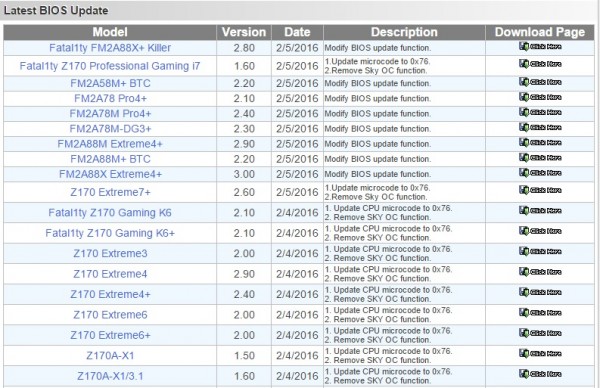600x388 pixels.
Task: Open the Z170 Extreme7+ model link
Action: [x=110, y=192]
